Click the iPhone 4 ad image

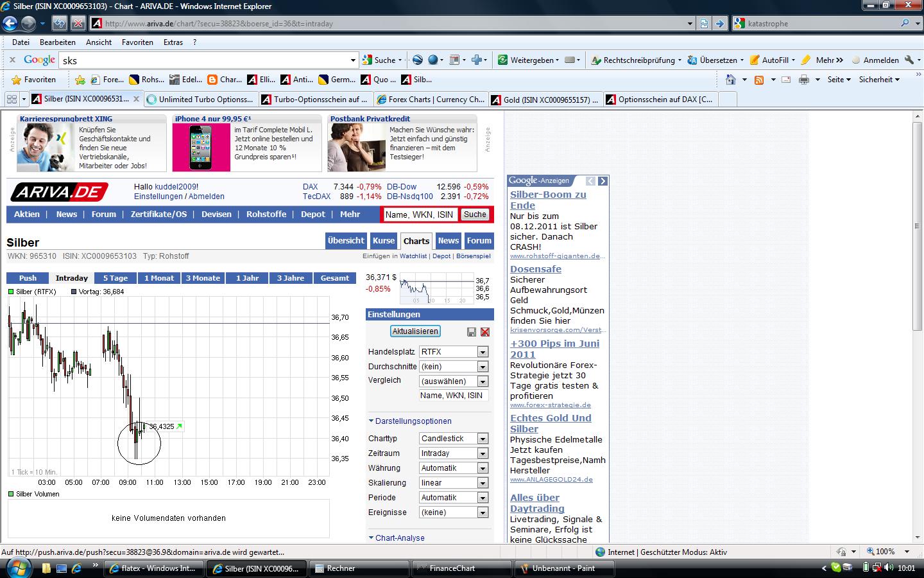[x=201, y=147]
